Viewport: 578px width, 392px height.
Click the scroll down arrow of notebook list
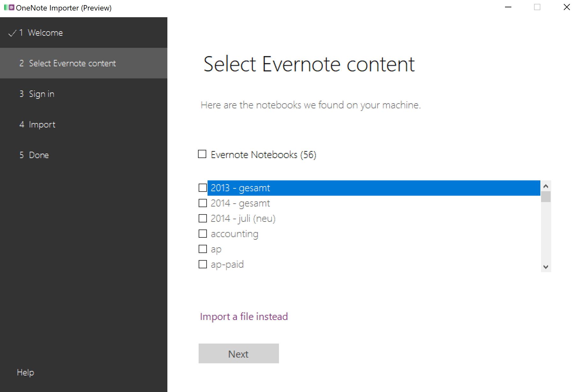[546, 267]
